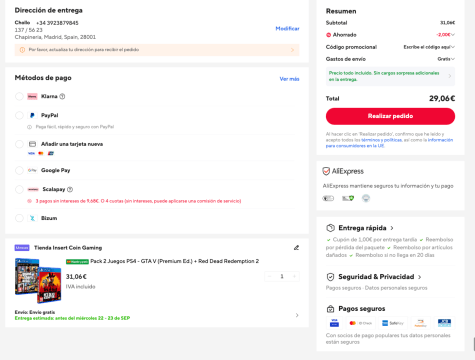This screenshot has height=360, width=475.
Task: Click the Visa payment badge under Pagos seguros
Action: pyautogui.click(x=334, y=323)
